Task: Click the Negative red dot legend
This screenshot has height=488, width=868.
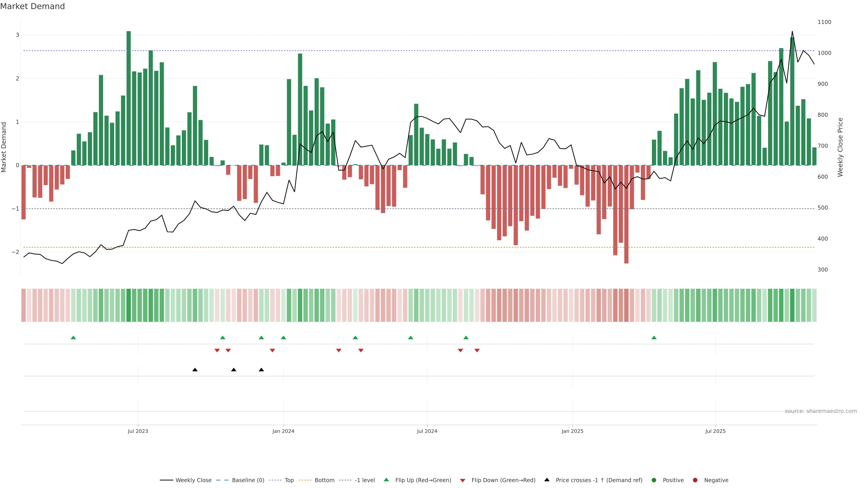Action: pos(695,480)
